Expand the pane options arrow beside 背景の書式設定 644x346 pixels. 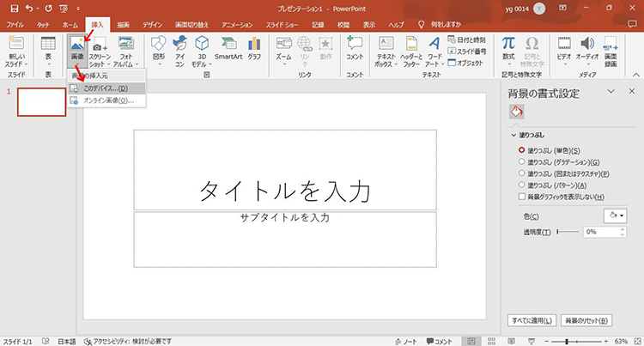click(x=611, y=91)
